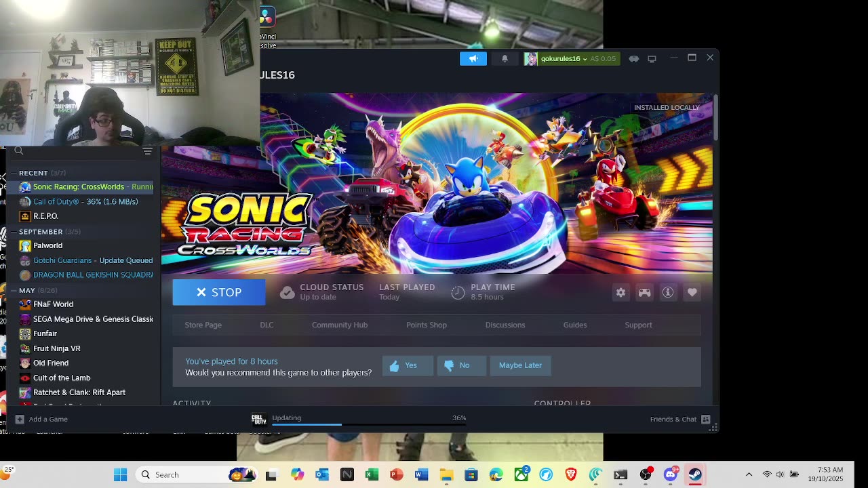The image size is (868, 488).
Task: Open Friends & Chat grid icon
Action: pos(706,419)
